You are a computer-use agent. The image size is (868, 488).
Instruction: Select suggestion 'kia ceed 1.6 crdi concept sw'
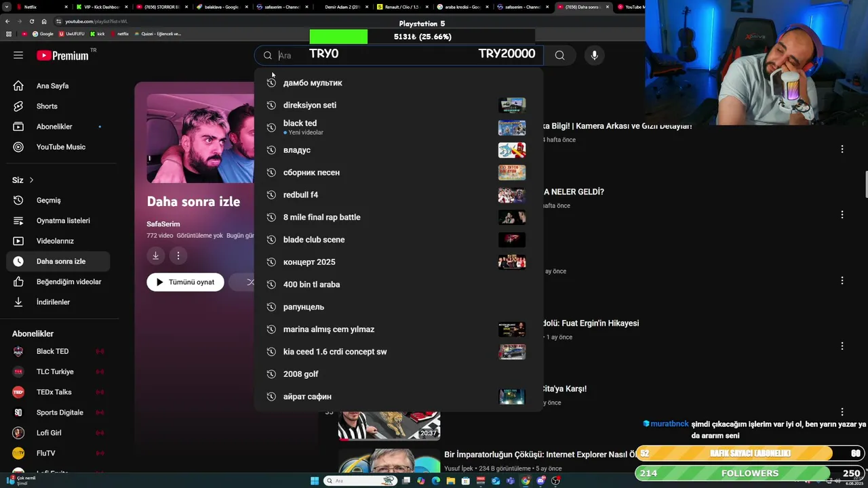coord(398,352)
